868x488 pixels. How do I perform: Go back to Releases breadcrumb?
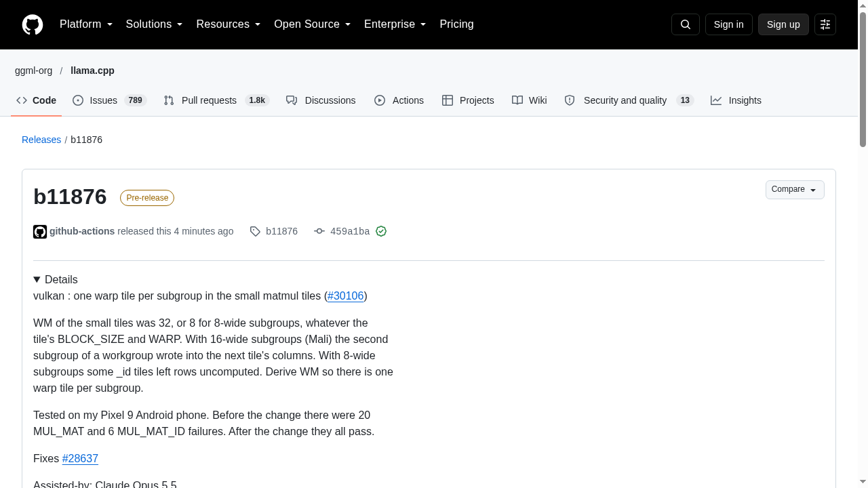point(41,140)
